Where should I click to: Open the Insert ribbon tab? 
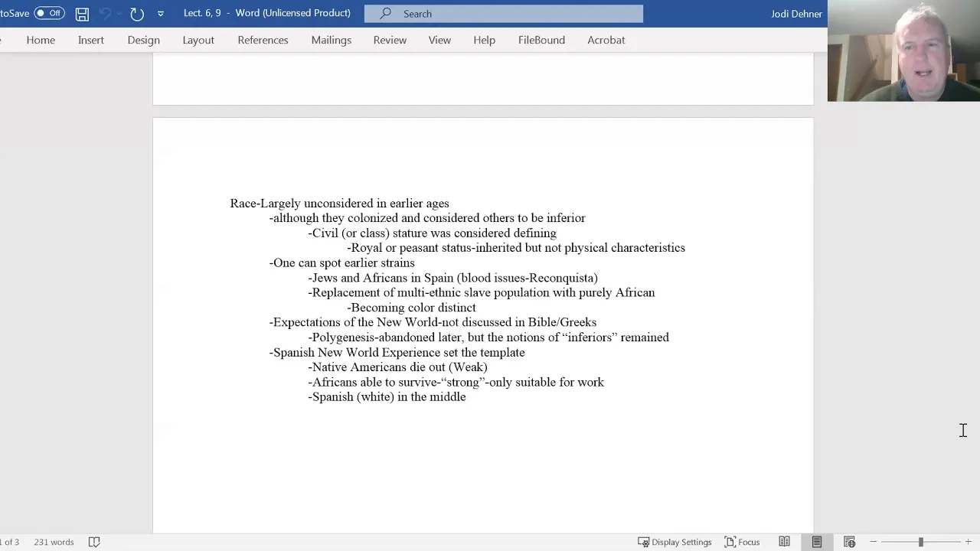(91, 40)
